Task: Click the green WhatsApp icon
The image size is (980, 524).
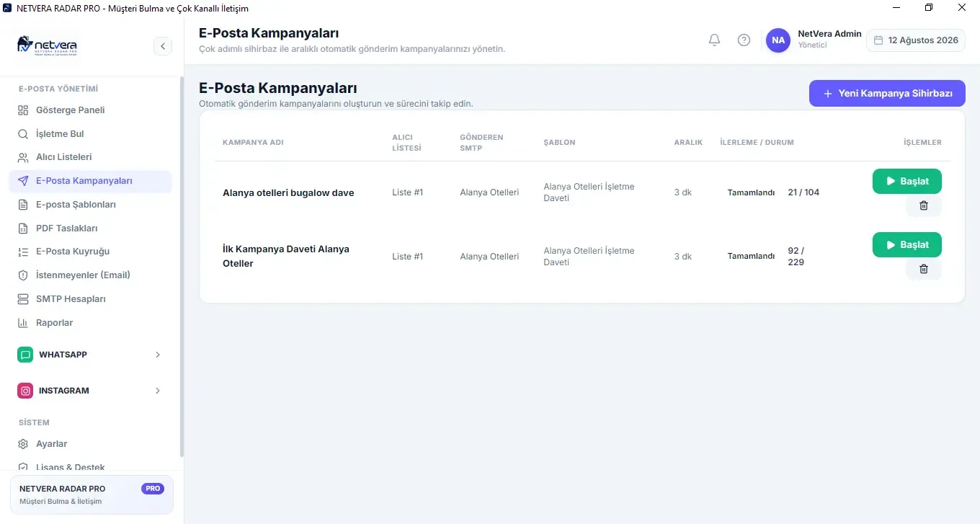Action: point(25,355)
